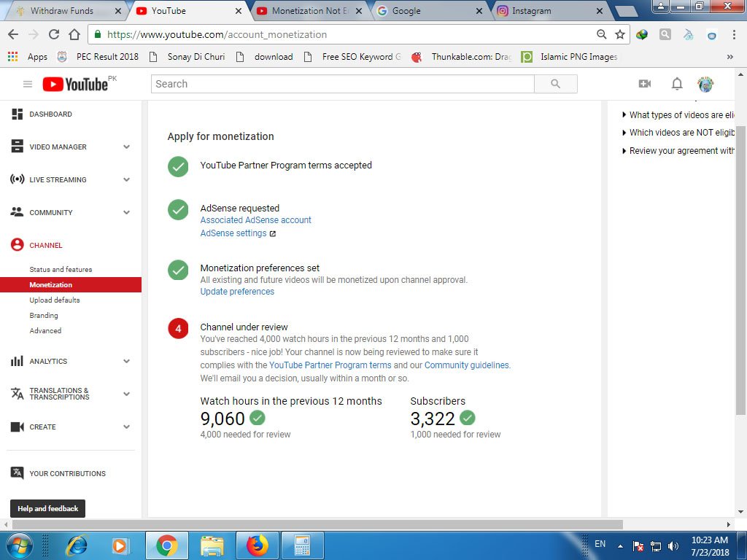Open Internet Explorer from the taskbar

(77, 546)
